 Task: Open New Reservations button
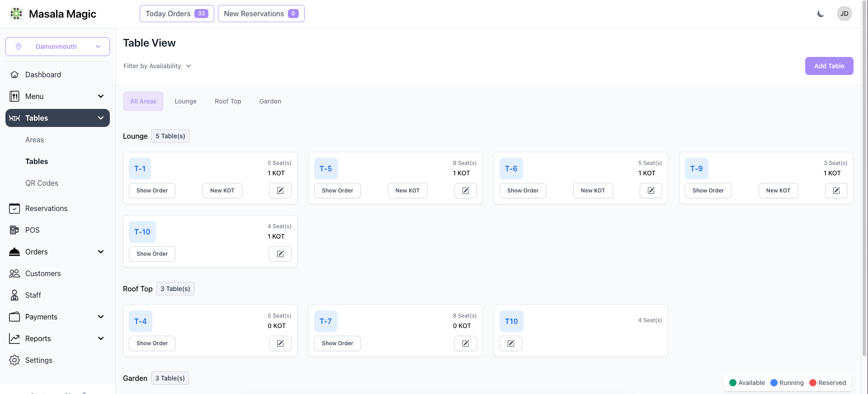(261, 14)
